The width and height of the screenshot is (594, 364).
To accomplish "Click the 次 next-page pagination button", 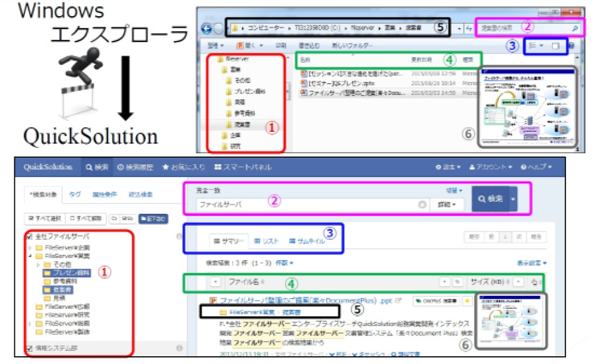I will coord(519,237).
